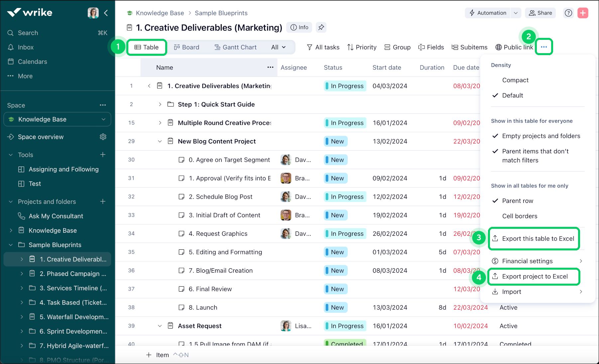Expand the Step 1: Quick Start Guide row
This screenshot has height=364, width=599.
[160, 104]
